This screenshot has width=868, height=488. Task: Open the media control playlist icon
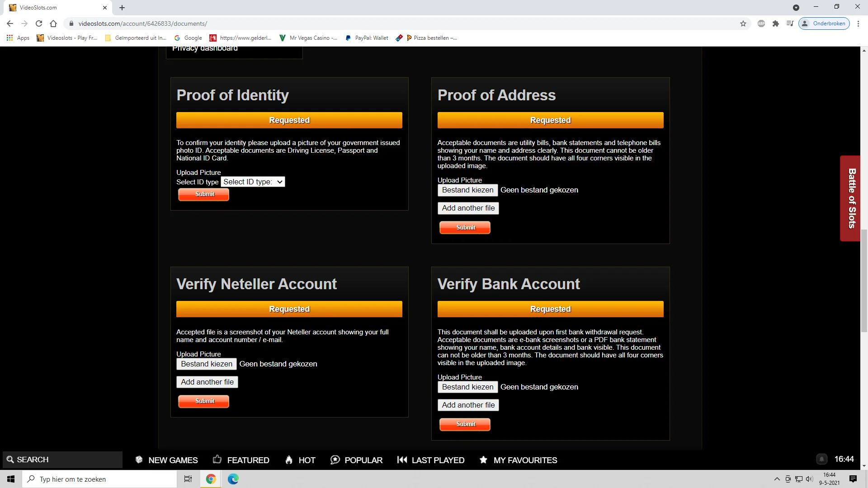pyautogui.click(x=790, y=23)
